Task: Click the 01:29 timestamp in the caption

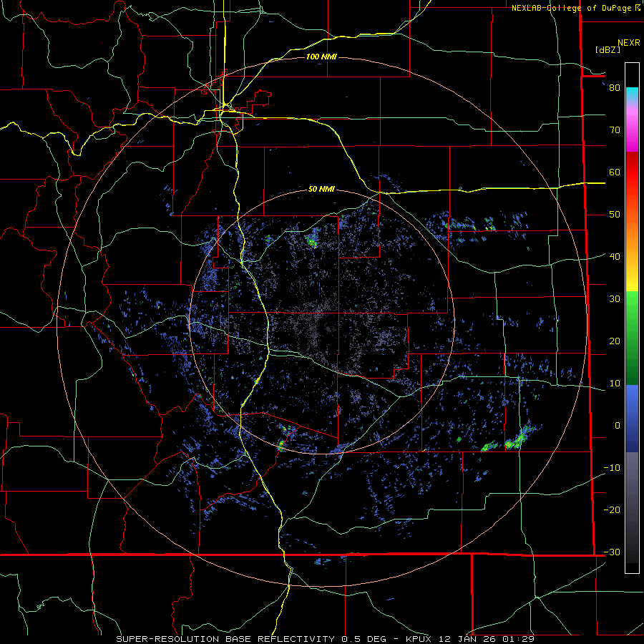Action: pyautogui.click(x=518, y=639)
